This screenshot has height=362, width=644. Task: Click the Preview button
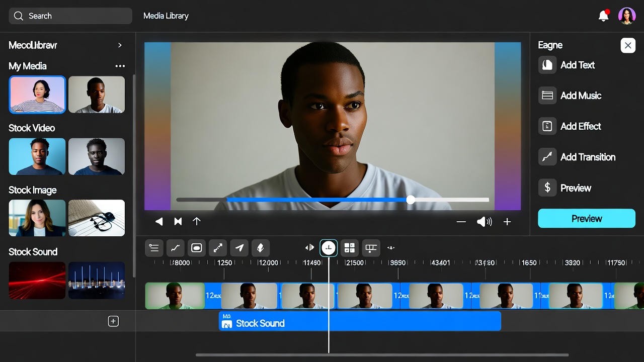click(586, 218)
